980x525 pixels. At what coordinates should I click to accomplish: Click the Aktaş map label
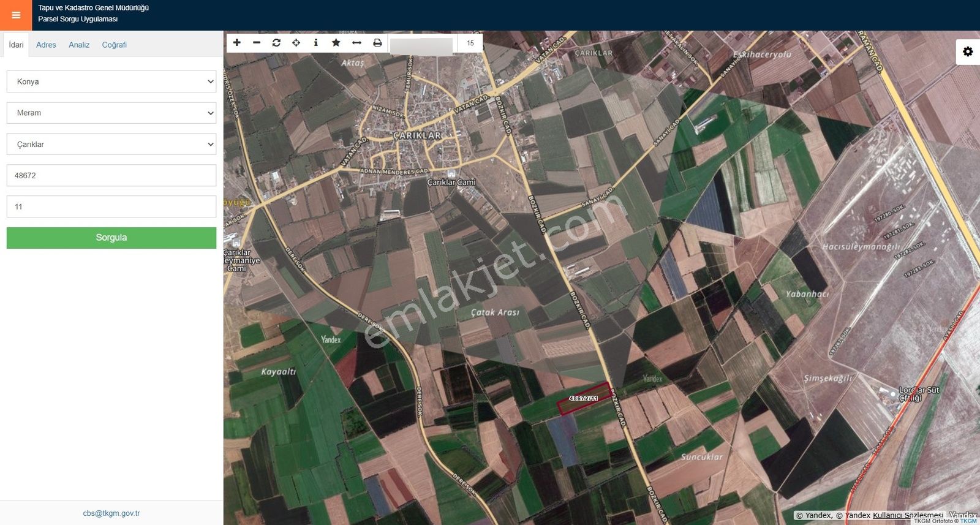[353, 62]
